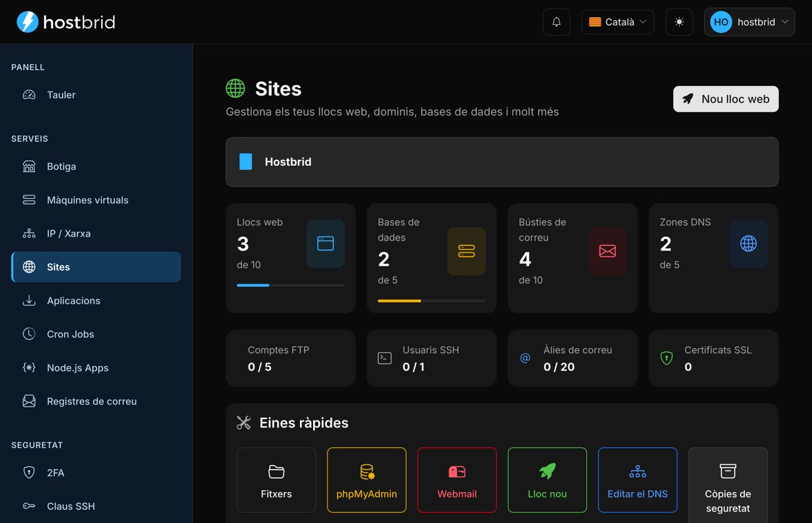Select Sites in the sidebar
The width and height of the screenshot is (812, 523).
pos(96,267)
